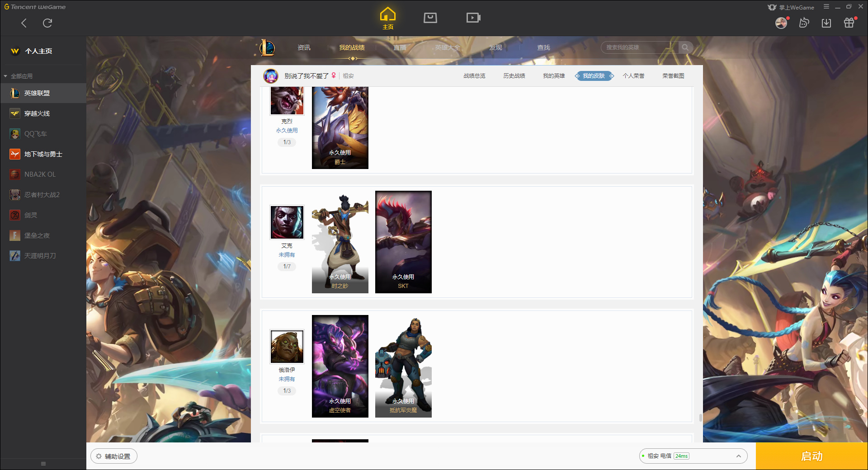The image size is (868, 470).
Task: Open the 荣誉截图 section
Action: point(673,76)
